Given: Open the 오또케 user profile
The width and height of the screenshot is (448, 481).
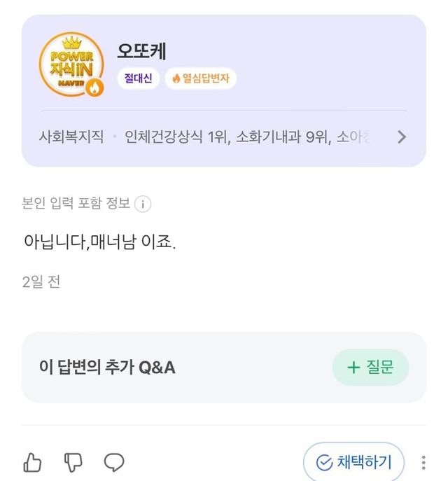Looking at the screenshot, I should coord(141,51).
